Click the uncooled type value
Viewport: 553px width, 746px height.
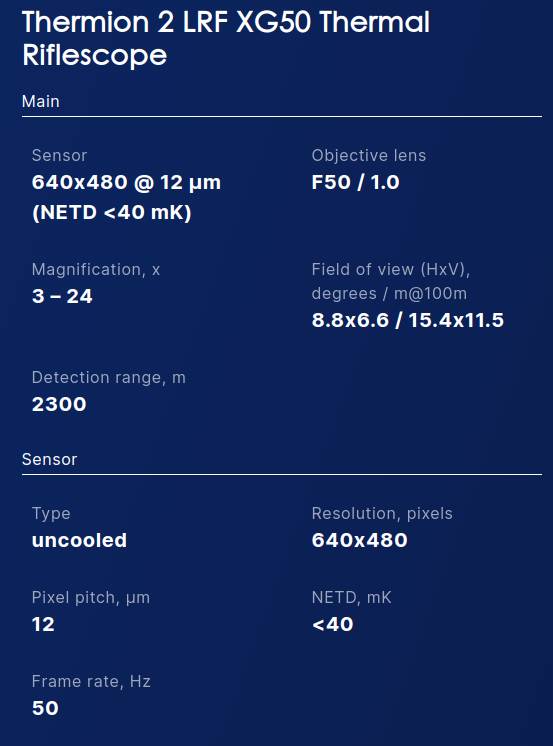(x=79, y=540)
